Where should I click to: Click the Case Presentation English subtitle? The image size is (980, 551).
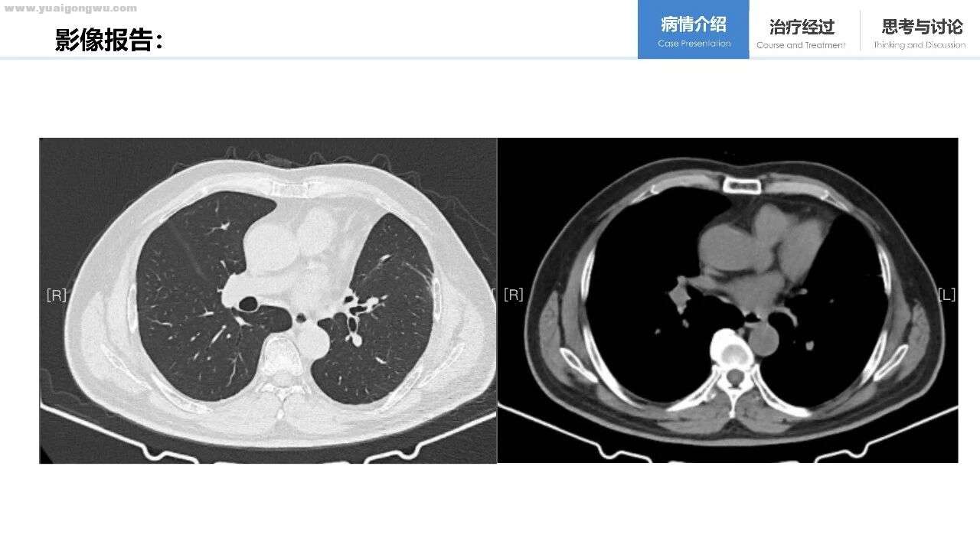(x=694, y=44)
